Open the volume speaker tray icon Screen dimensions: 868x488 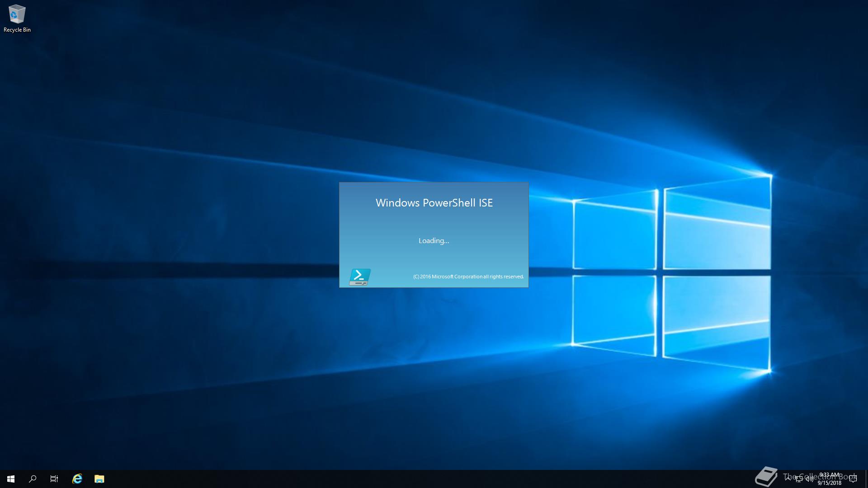(x=810, y=479)
